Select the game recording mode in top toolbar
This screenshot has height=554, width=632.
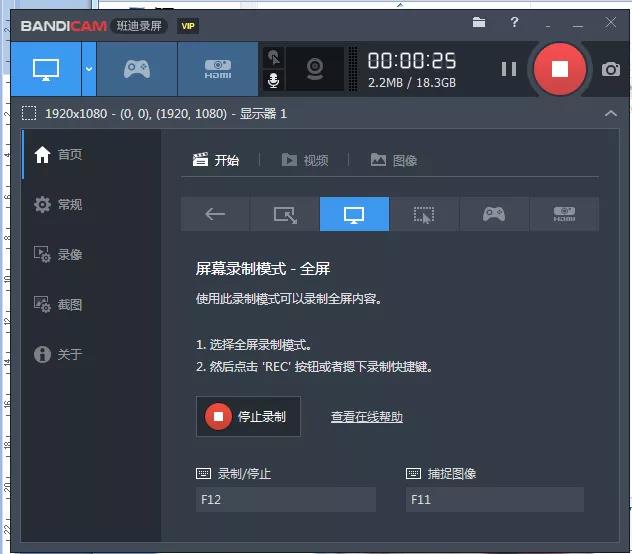pyautogui.click(x=137, y=69)
